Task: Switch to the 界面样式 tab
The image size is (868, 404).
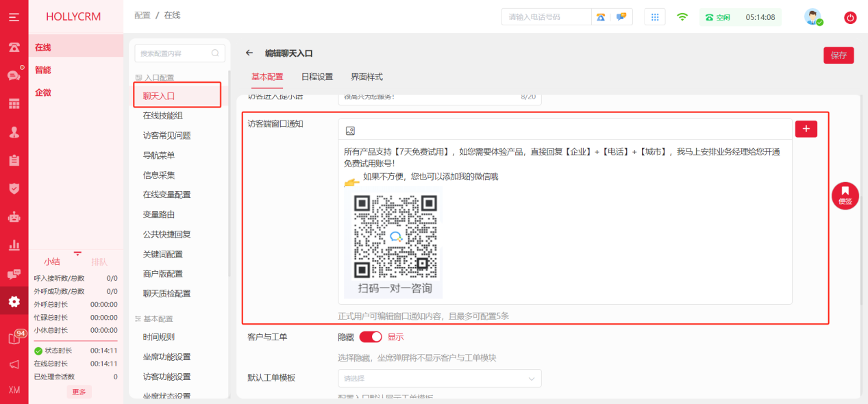Action: coord(367,77)
